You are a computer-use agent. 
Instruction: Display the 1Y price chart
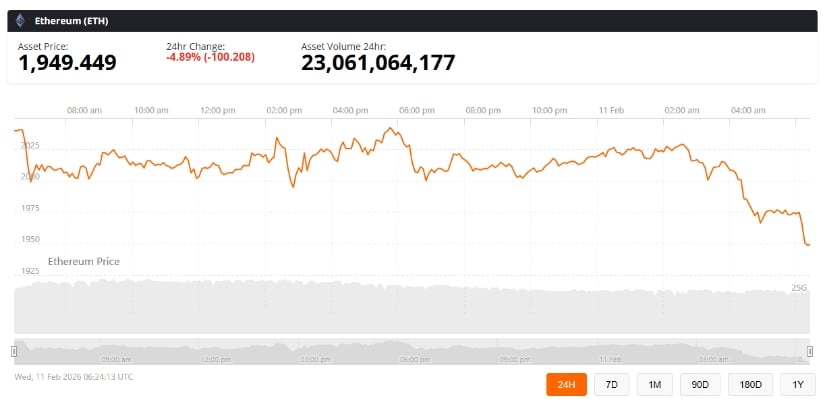(797, 384)
